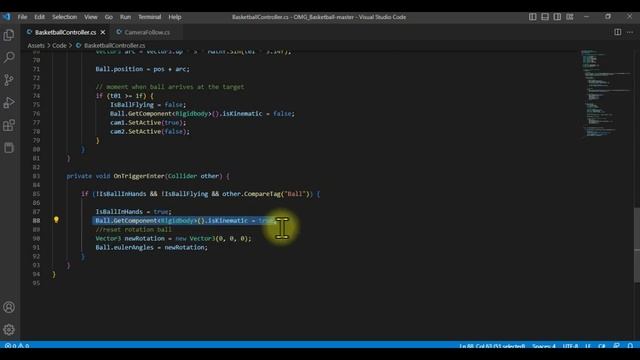Open the Customize Layout icon

click(570, 17)
